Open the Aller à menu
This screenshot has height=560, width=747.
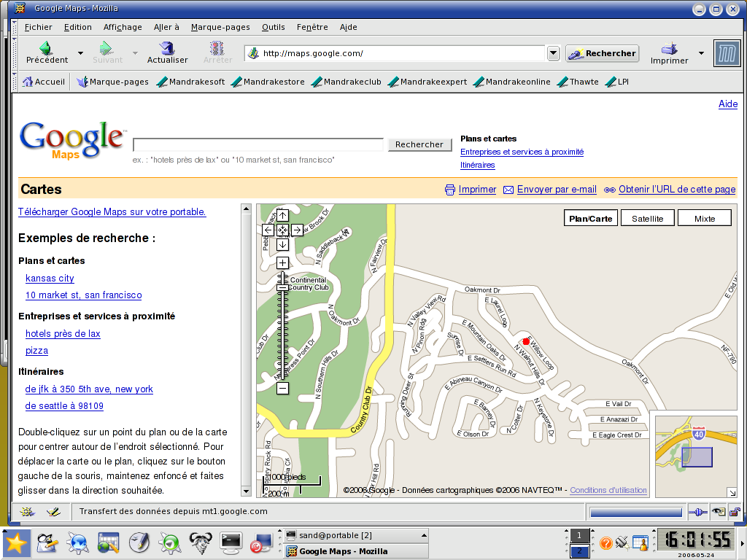coord(166,27)
